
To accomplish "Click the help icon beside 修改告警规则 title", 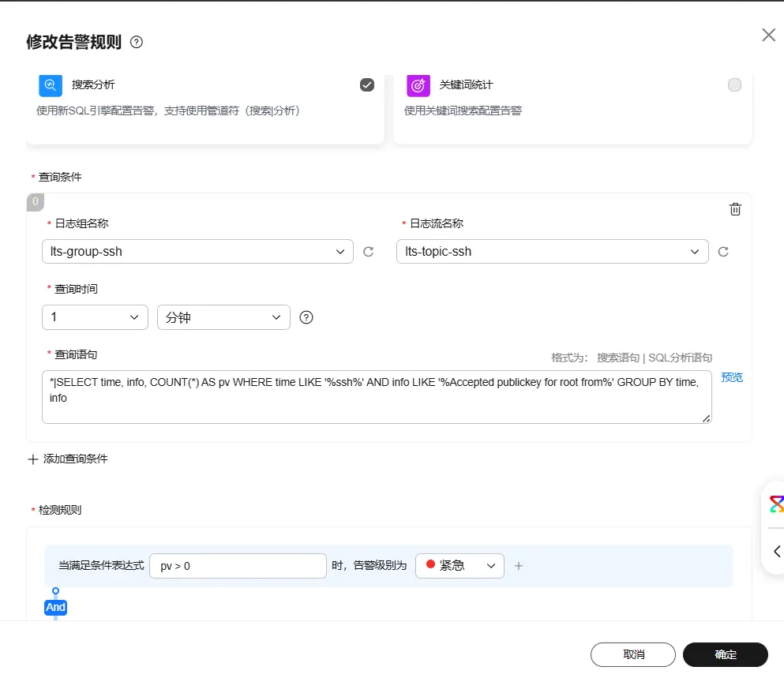I will (137, 43).
